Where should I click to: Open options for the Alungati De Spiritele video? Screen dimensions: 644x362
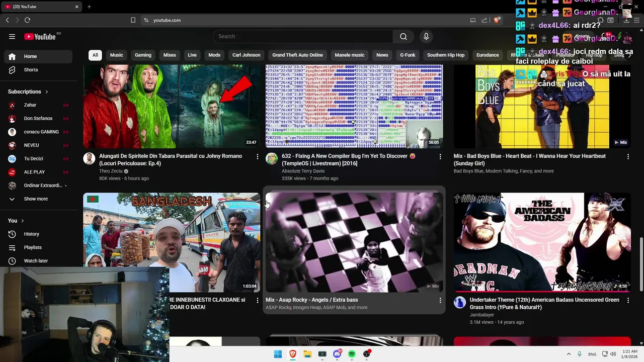[x=258, y=157]
